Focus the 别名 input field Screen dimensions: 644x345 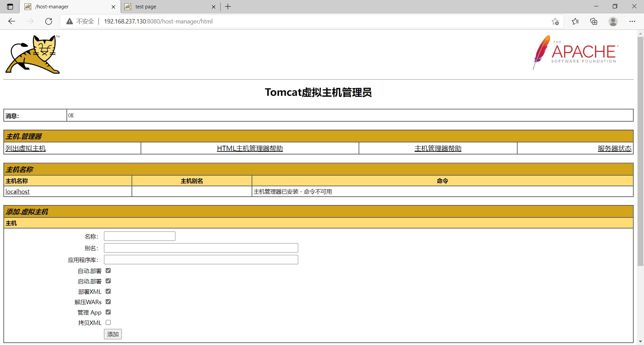click(x=201, y=248)
